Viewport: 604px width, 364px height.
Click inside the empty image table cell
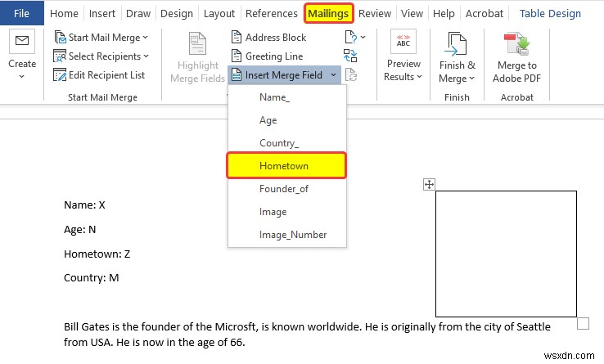tap(506, 254)
